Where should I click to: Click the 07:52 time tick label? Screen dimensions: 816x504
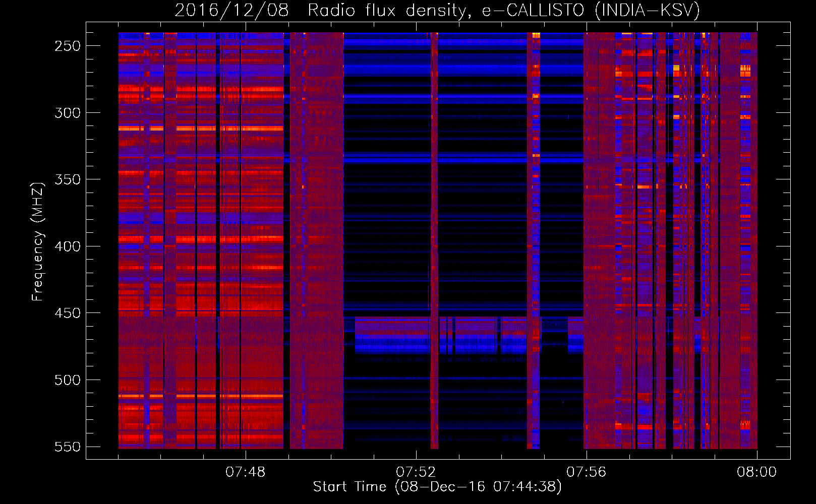pyautogui.click(x=416, y=472)
